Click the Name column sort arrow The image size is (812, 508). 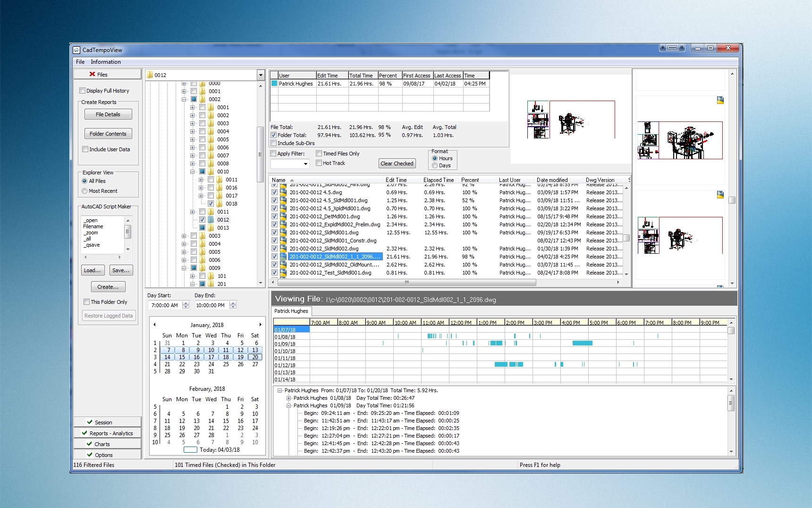click(292, 180)
